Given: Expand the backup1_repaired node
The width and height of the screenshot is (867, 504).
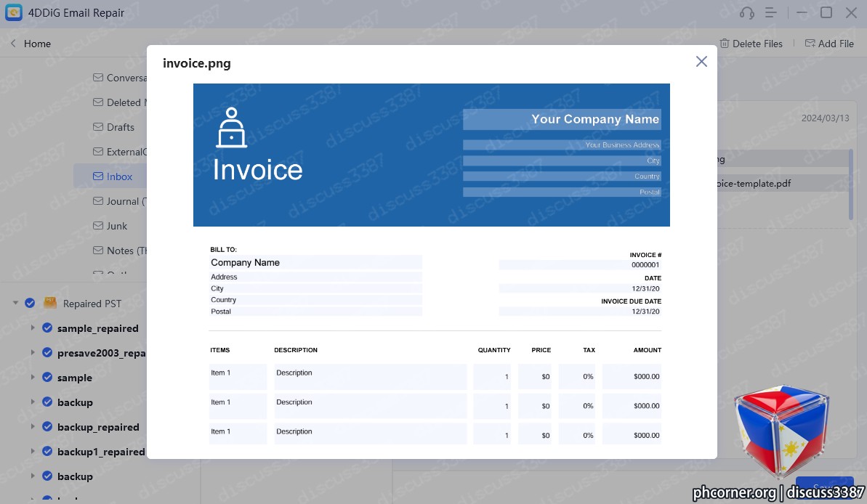Looking at the screenshot, I should 33,451.
